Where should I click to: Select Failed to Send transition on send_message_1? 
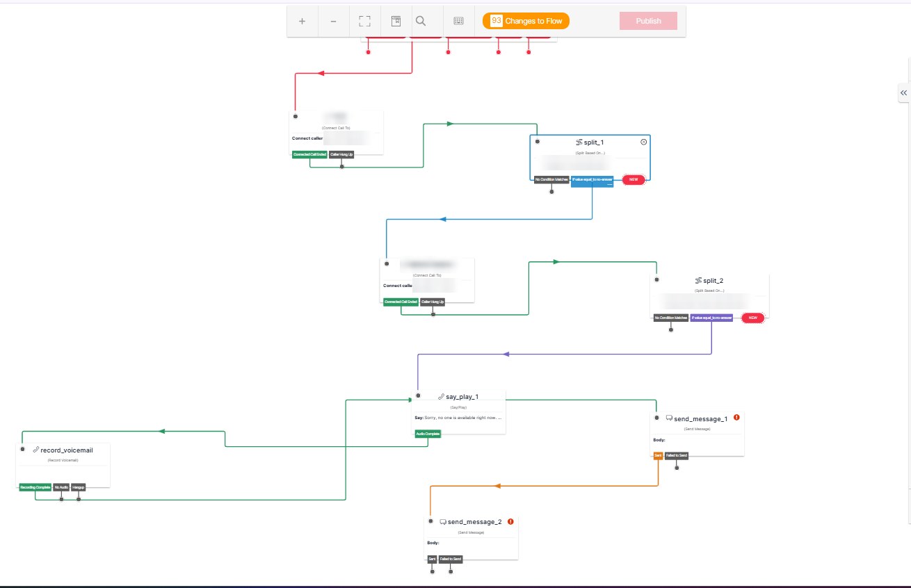click(677, 455)
